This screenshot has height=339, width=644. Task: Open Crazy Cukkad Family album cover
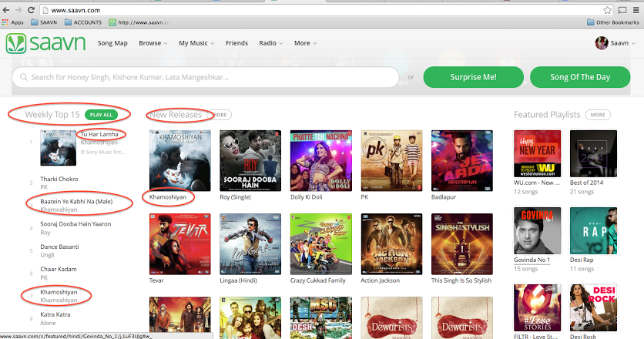coord(321,244)
